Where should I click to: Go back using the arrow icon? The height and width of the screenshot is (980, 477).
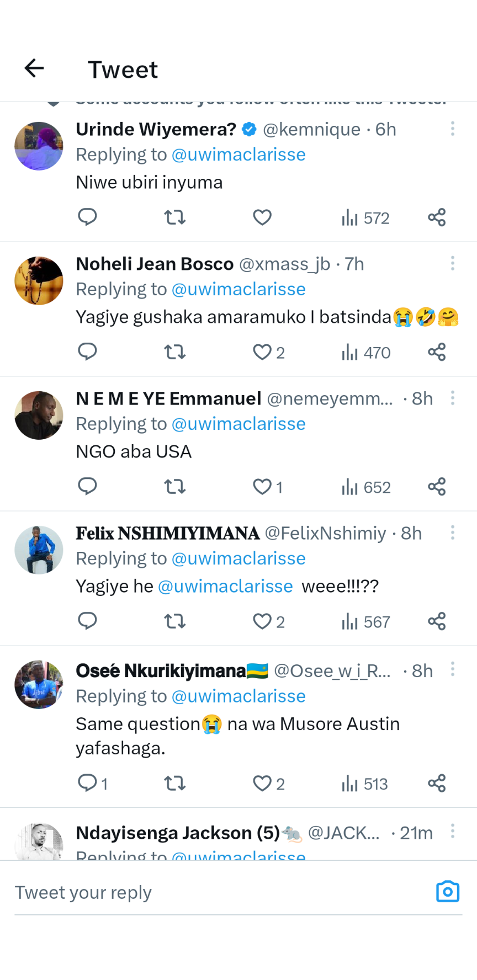34,68
